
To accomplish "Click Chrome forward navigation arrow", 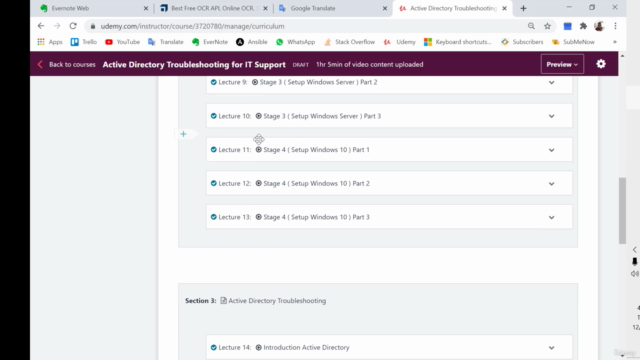I will [x=57, y=26].
